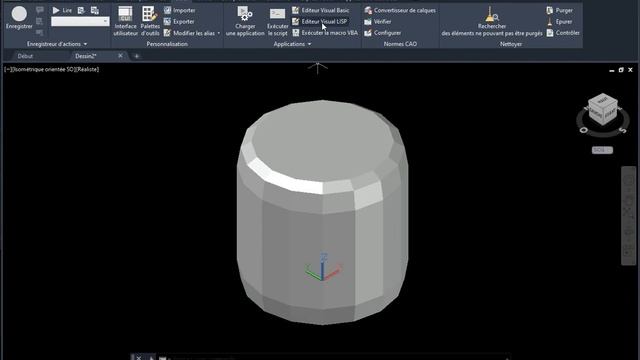Click the Importer customization button
The width and height of the screenshot is (640, 360).
pos(180,10)
